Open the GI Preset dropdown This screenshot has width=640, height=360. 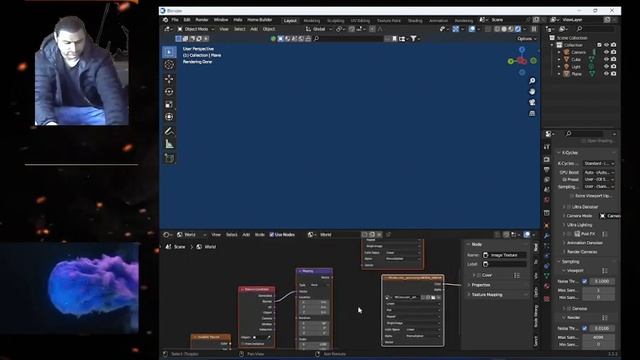click(x=599, y=179)
